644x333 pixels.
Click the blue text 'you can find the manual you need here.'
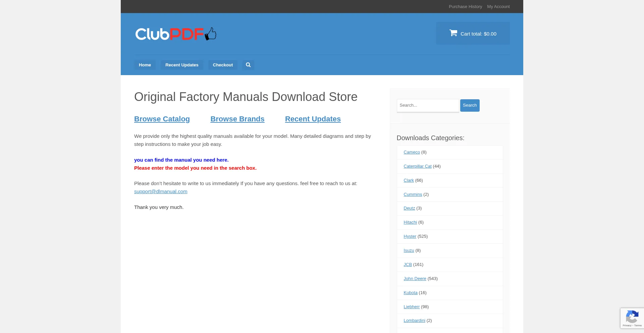181,160
